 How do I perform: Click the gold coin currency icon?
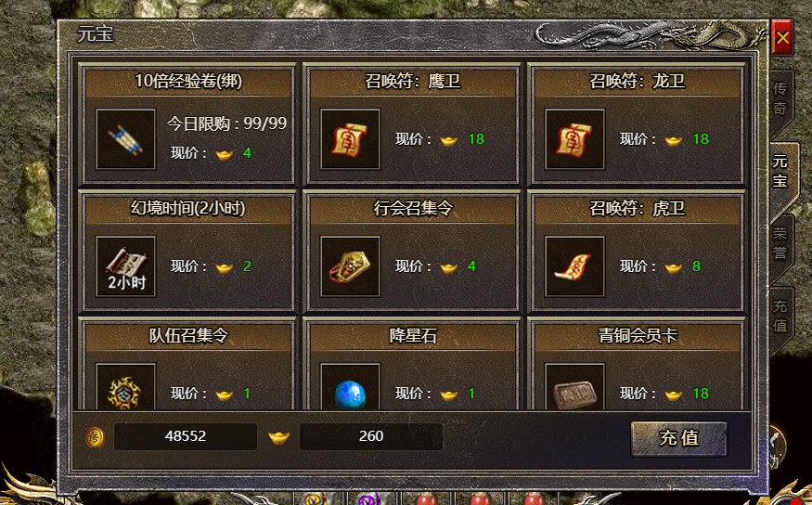pos(96,437)
